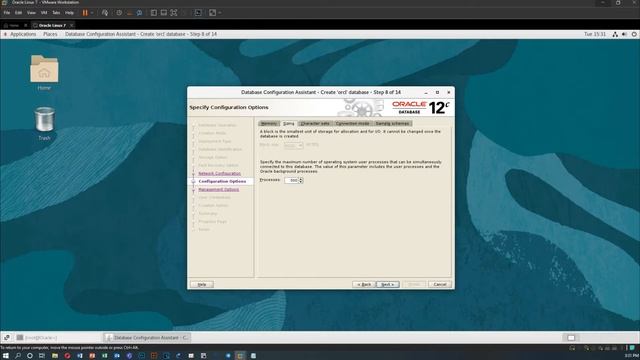This screenshot has height=360, width=640.
Task: Open the GNOME Places menu
Action: 50,34
